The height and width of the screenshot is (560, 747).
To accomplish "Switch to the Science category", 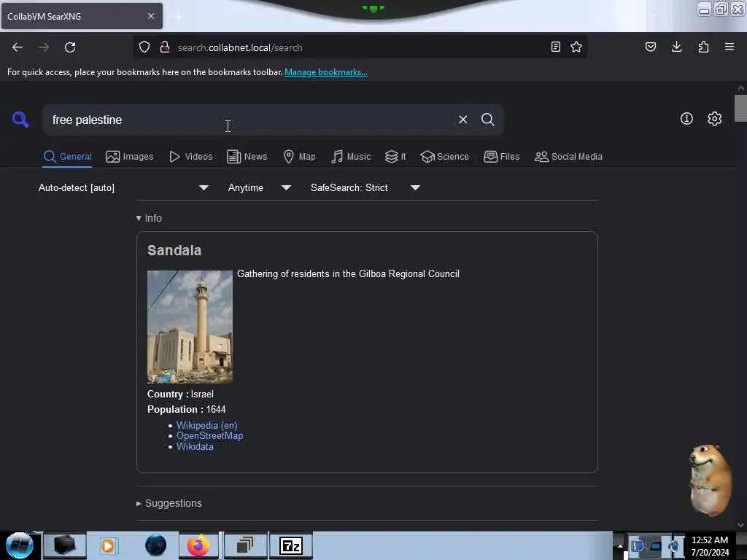I will coord(444,157).
